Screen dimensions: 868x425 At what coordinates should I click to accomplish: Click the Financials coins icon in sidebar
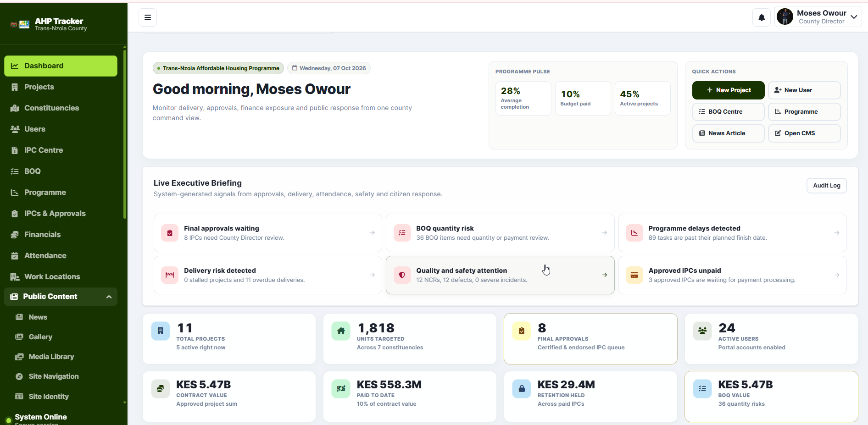[x=15, y=235]
